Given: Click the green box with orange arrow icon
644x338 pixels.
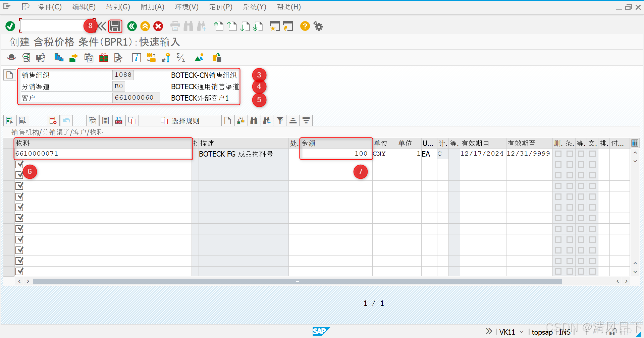Looking at the screenshot, I should [x=73, y=58].
